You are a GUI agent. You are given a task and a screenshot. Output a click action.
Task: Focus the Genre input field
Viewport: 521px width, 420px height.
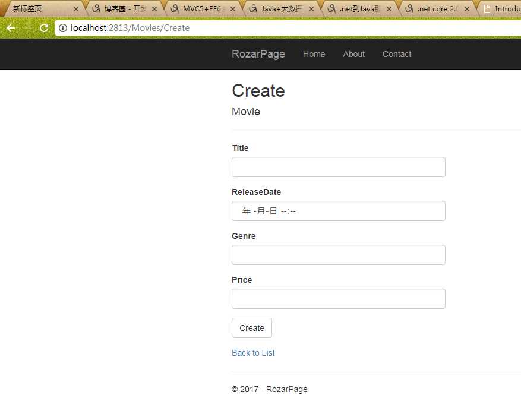coord(338,255)
